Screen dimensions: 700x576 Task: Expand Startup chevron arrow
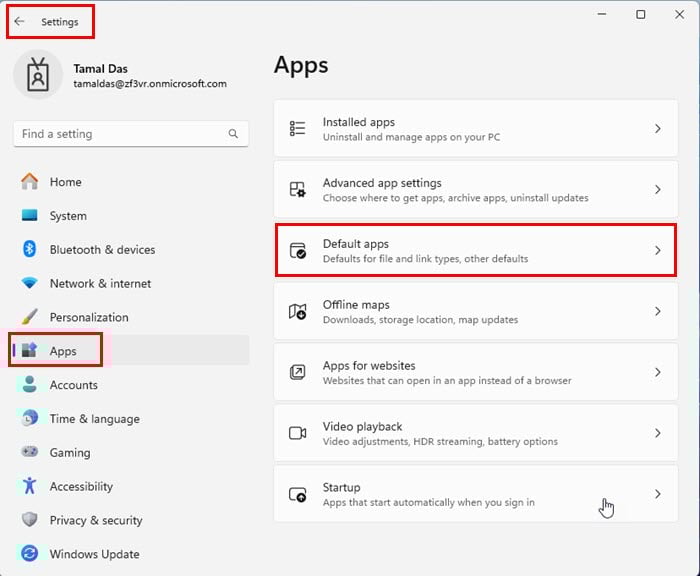[657, 494]
